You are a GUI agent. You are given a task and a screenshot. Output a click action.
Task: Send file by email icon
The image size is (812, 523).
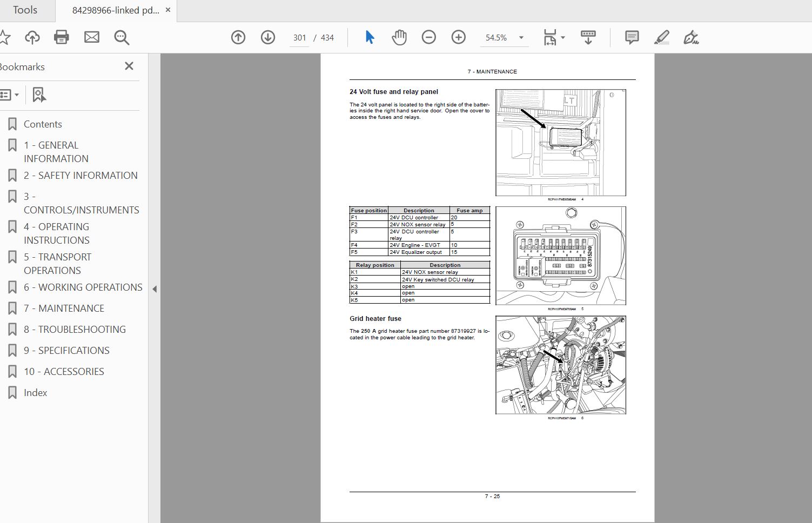pyautogui.click(x=92, y=37)
